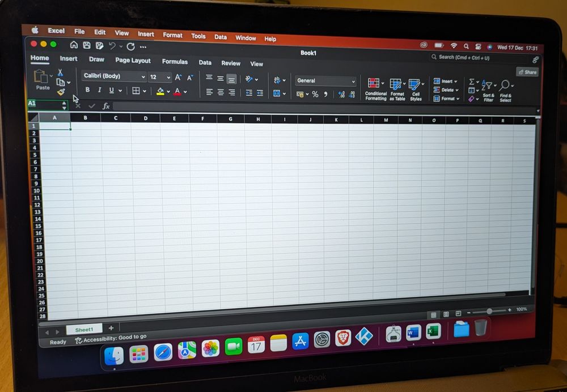Toggle Italic formatting
The height and width of the screenshot is (392, 567).
click(x=99, y=90)
